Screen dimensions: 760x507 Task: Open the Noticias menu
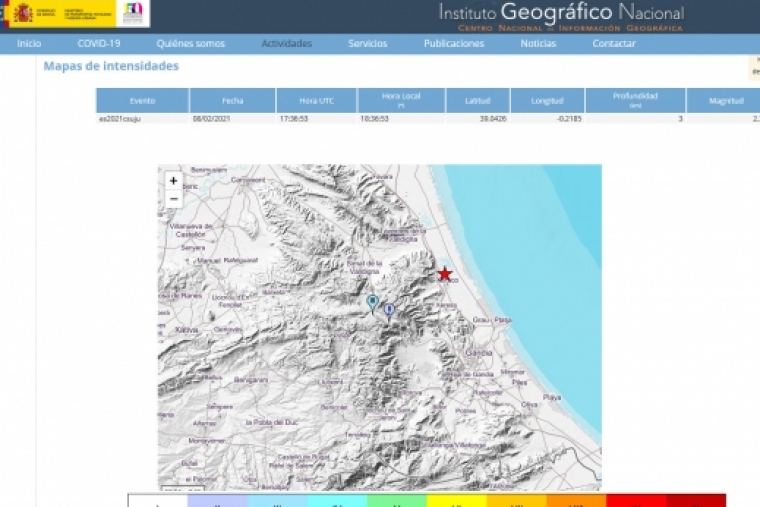(538, 44)
